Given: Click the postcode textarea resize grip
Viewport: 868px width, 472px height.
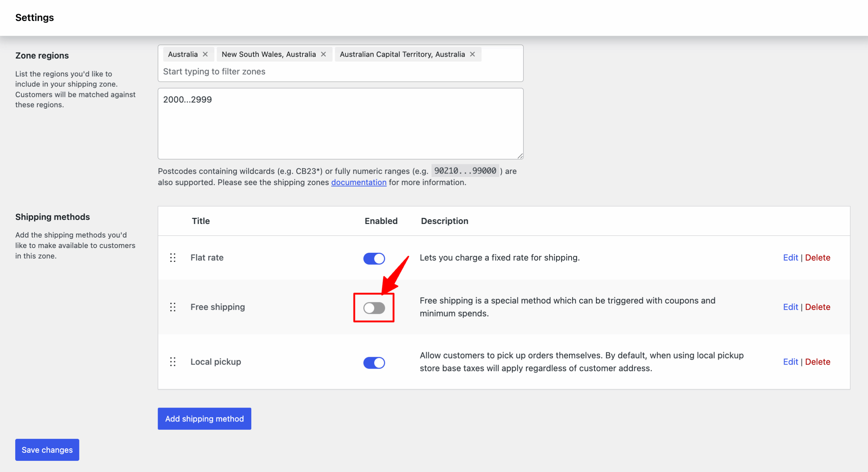Looking at the screenshot, I should (520, 156).
